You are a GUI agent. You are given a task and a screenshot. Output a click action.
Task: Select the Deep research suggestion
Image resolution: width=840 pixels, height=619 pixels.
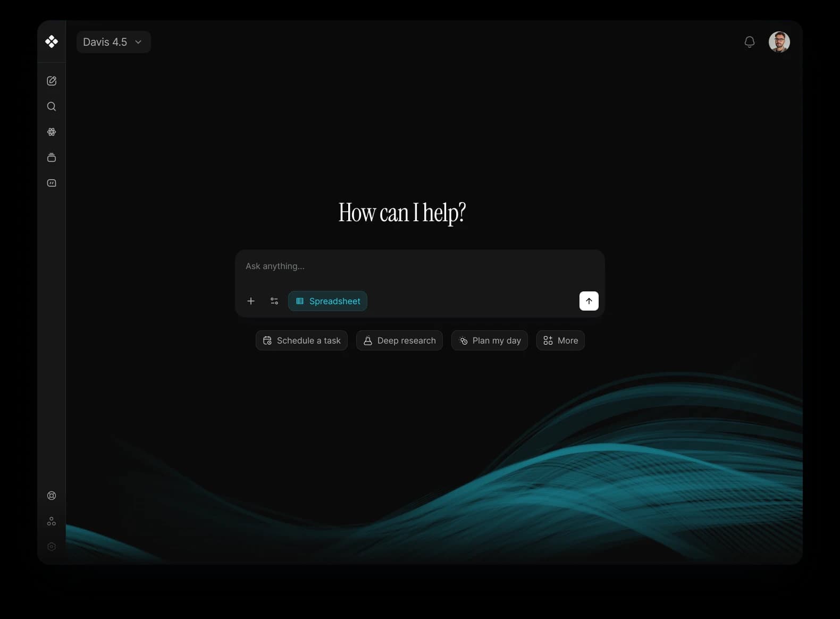coord(399,340)
